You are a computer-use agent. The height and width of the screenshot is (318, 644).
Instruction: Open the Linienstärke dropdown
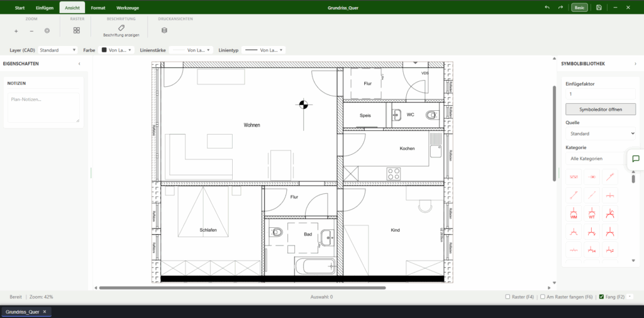191,50
